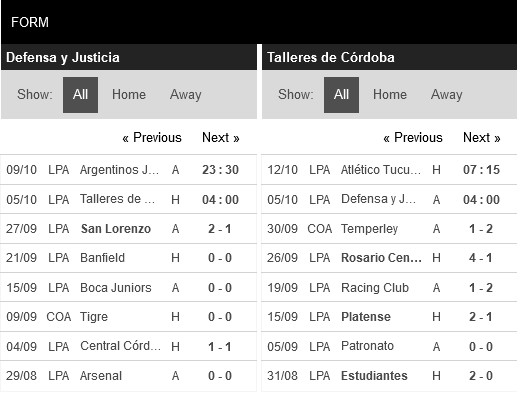Screen dimensions: 517x401
Task: Open the San Lorenzo 2 - 1 match
Action: click(128, 229)
